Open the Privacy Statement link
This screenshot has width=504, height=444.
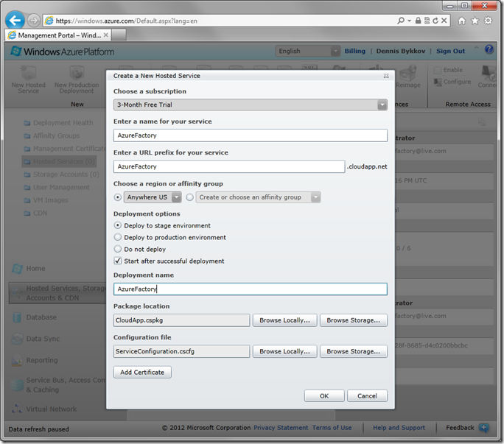coord(281,428)
